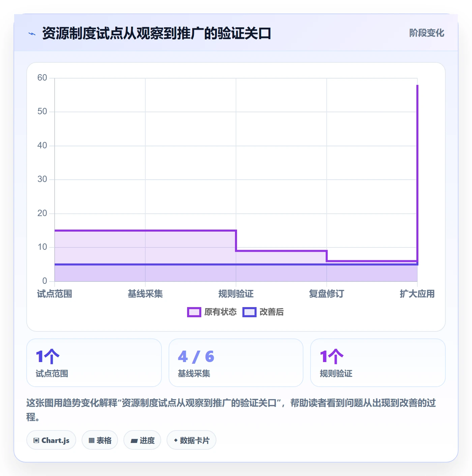
Task: Open the 试点范围 data card
Action: (94, 363)
